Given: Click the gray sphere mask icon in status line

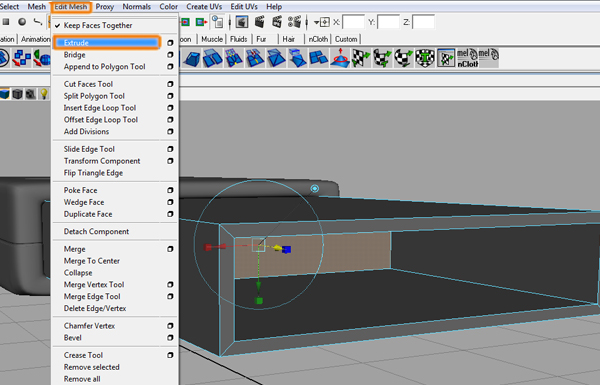Looking at the screenshot, I should click(x=22, y=22).
